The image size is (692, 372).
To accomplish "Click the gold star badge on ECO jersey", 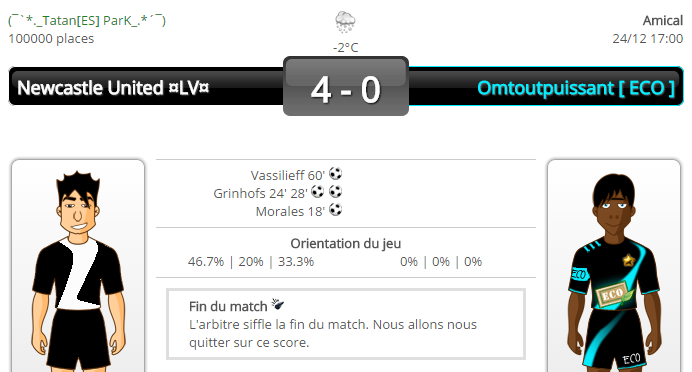I will tap(628, 260).
